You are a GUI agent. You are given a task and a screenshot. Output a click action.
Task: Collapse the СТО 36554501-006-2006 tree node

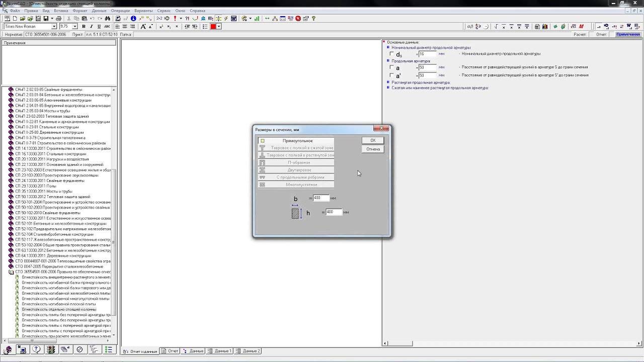(x=11, y=272)
